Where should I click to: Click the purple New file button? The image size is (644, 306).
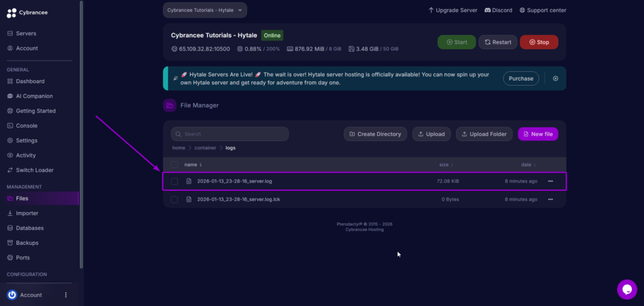click(x=538, y=134)
